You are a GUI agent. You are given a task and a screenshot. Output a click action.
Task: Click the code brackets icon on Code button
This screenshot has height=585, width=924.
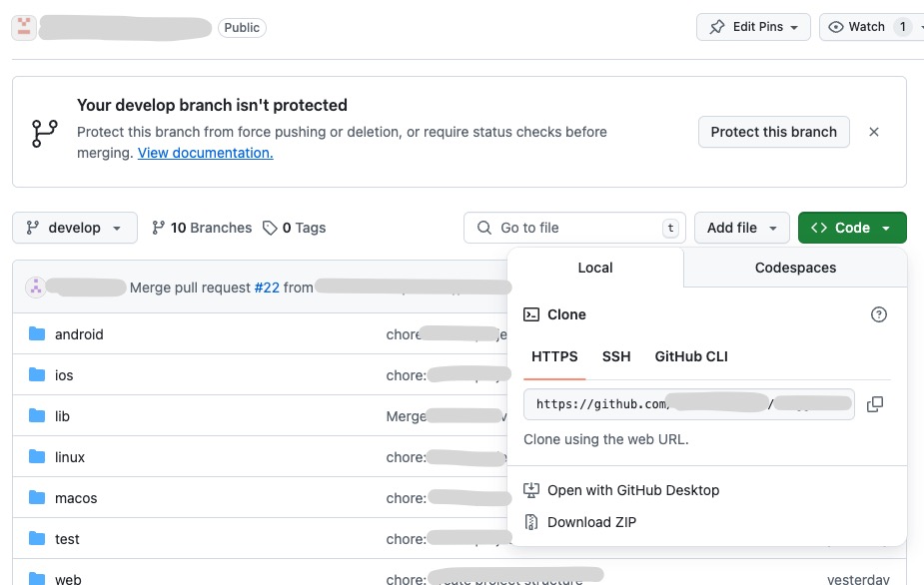(819, 228)
